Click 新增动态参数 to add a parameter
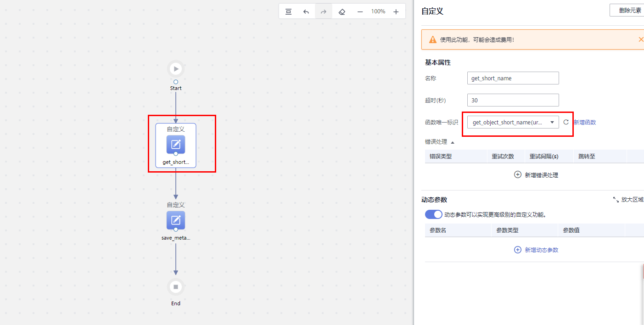 coord(536,250)
